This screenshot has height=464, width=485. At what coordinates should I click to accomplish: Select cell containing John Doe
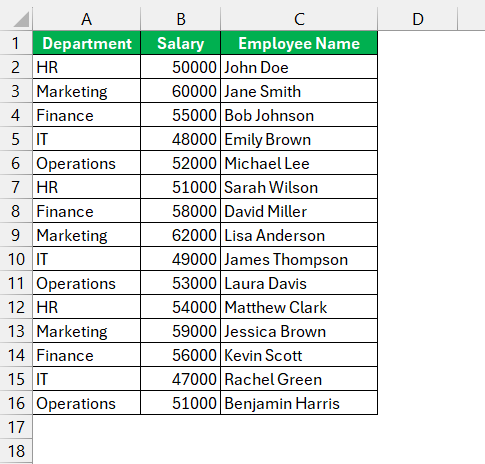(299, 67)
